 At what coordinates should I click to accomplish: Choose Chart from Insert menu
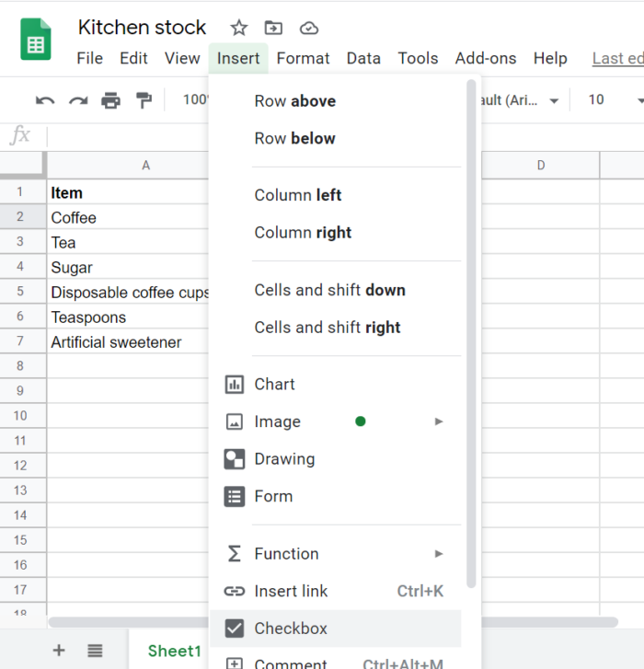274,384
